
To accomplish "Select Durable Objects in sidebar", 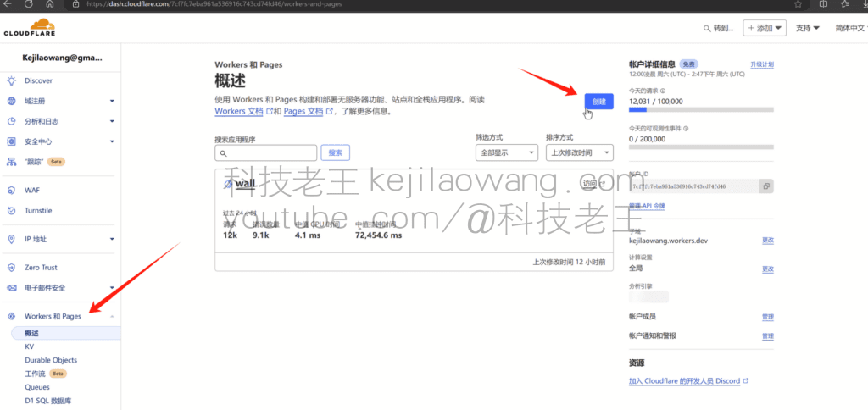I will coord(51,360).
